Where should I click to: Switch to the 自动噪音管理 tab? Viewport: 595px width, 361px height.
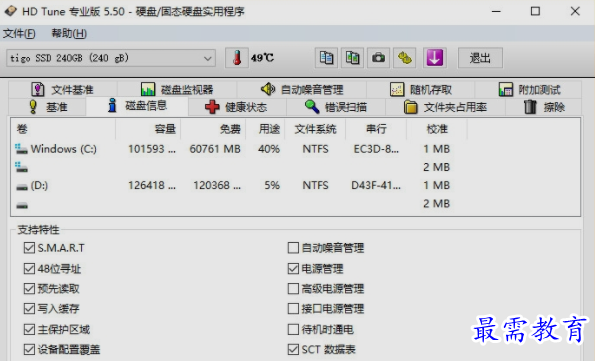pyautogui.click(x=302, y=90)
